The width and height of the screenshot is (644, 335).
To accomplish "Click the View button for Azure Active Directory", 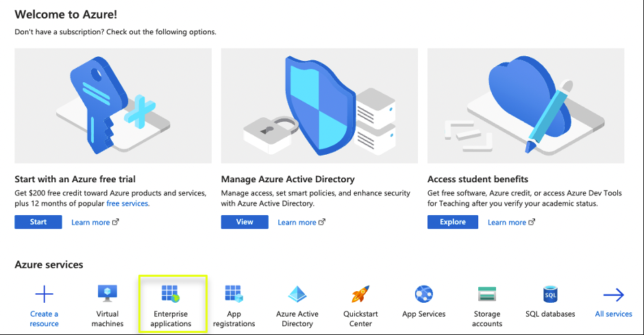I will (245, 222).
